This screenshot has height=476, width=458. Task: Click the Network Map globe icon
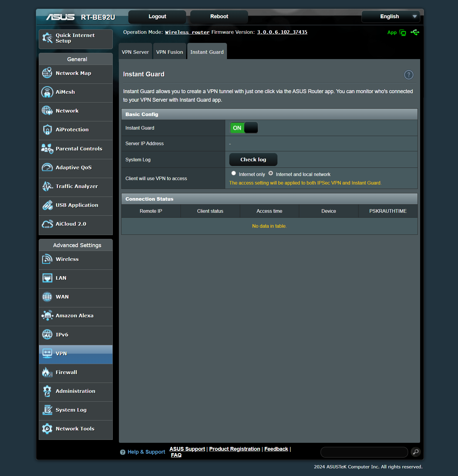(47, 73)
